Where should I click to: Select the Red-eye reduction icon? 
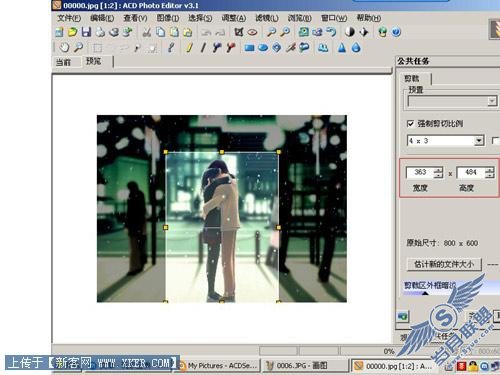coord(253,32)
